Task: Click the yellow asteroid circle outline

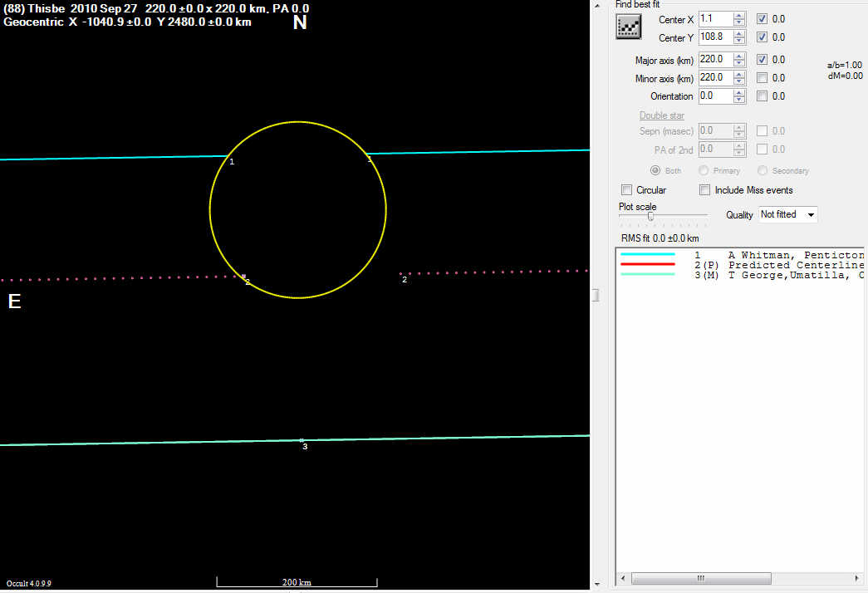Action: tap(210, 210)
